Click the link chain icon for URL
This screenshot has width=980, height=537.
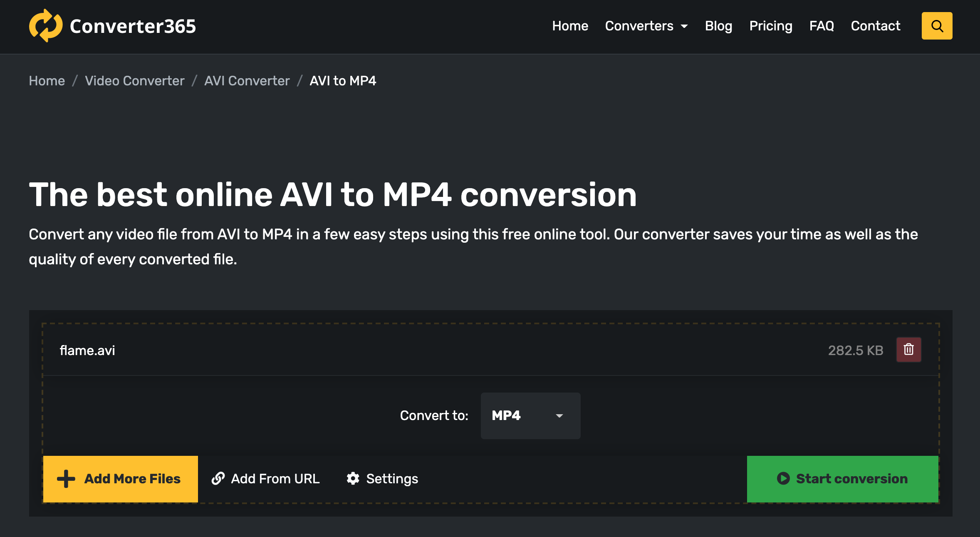[x=218, y=479]
